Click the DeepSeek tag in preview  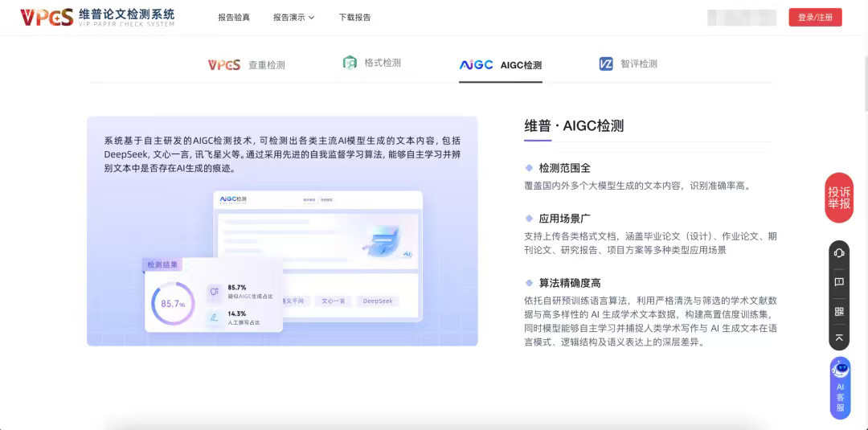(x=378, y=301)
